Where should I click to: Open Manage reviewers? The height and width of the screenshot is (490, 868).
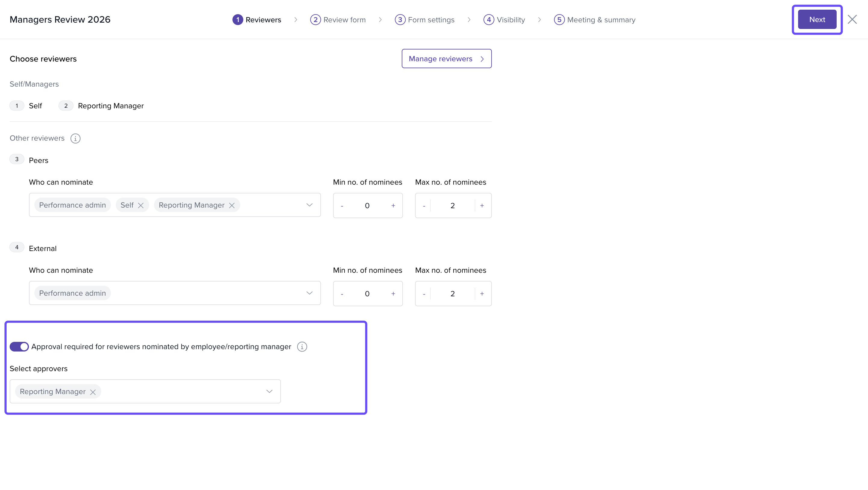446,59
